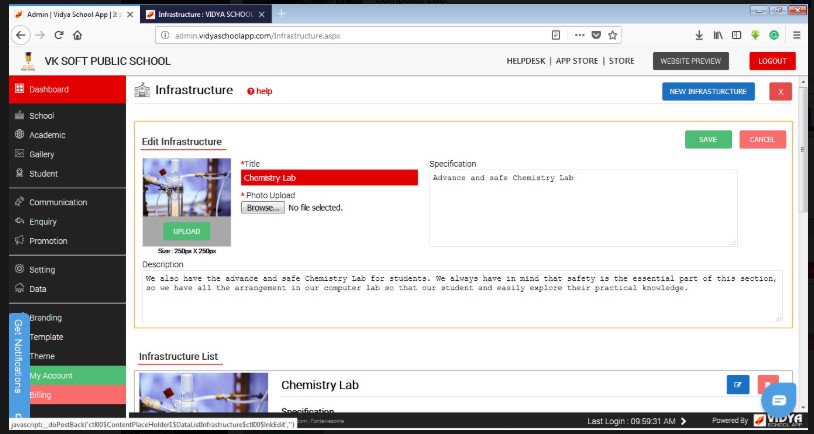Click Chemistry Lab thumbnail in Infrastructure List
This screenshot has height=434, width=814.
(204, 392)
